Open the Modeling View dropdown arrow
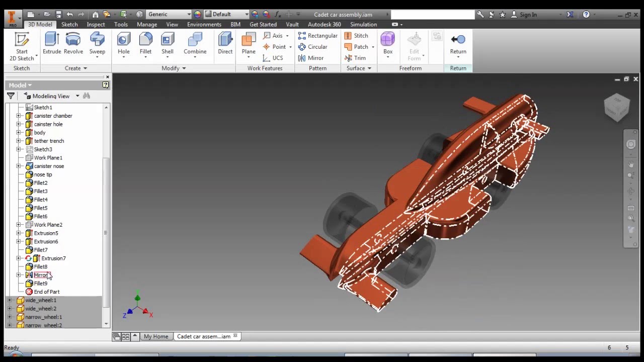 click(77, 96)
